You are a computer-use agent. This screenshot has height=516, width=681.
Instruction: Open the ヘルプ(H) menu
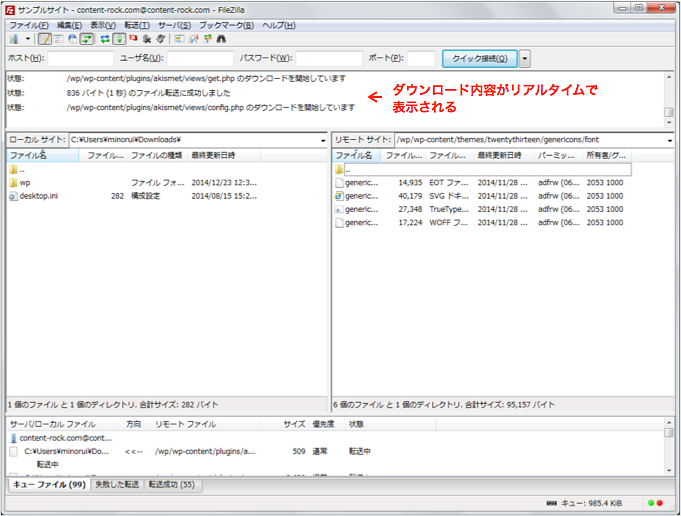click(278, 25)
